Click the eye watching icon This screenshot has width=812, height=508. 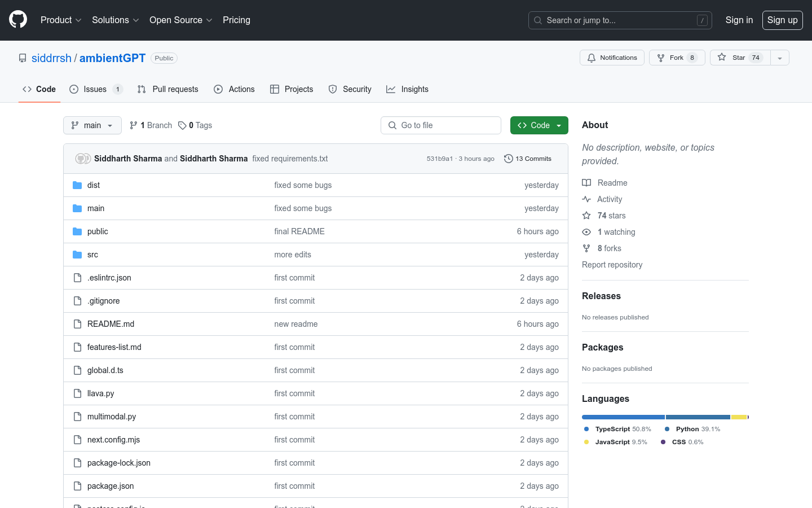(x=586, y=232)
